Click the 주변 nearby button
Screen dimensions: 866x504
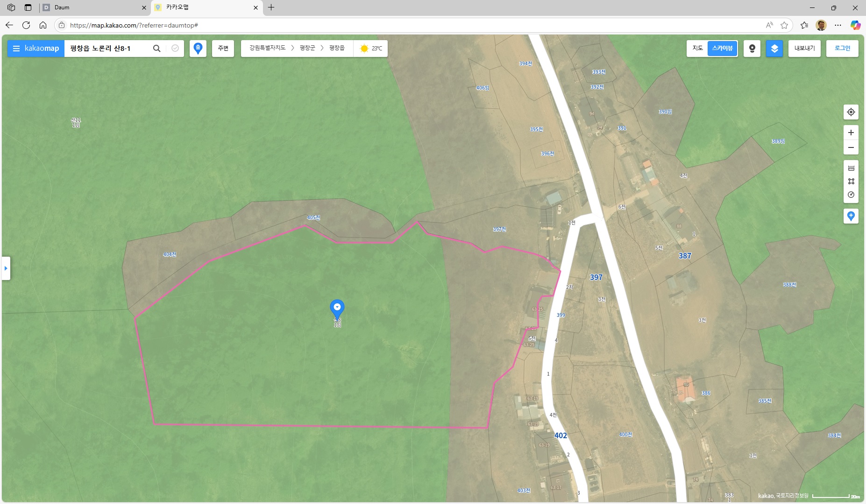tap(223, 49)
